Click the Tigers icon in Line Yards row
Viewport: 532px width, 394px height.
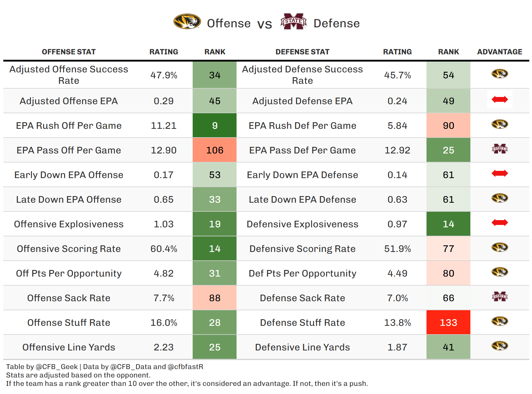click(x=500, y=346)
